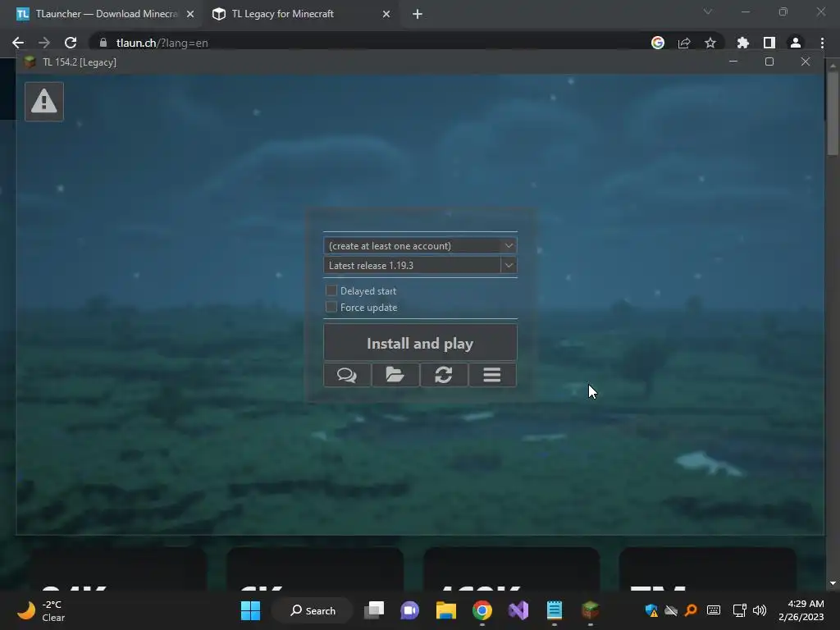
Task: Click the taskbar Search box
Action: click(313, 610)
